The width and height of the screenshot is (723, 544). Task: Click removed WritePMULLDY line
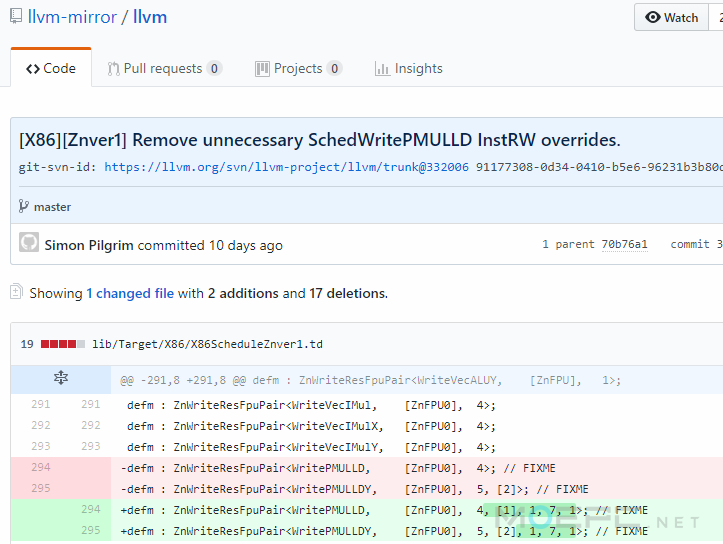point(354,489)
